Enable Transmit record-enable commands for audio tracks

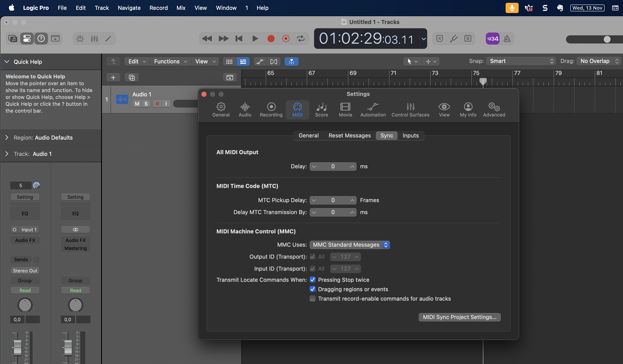pos(313,298)
